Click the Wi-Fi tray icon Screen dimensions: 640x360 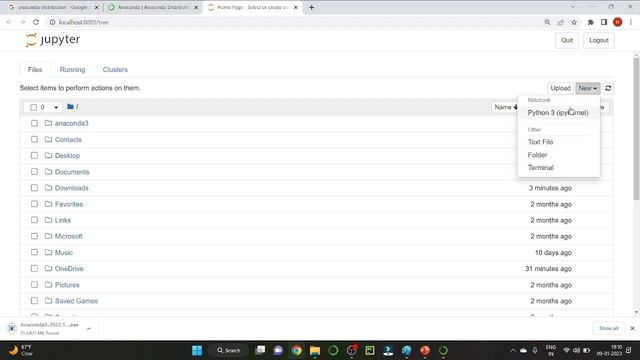pos(566,350)
